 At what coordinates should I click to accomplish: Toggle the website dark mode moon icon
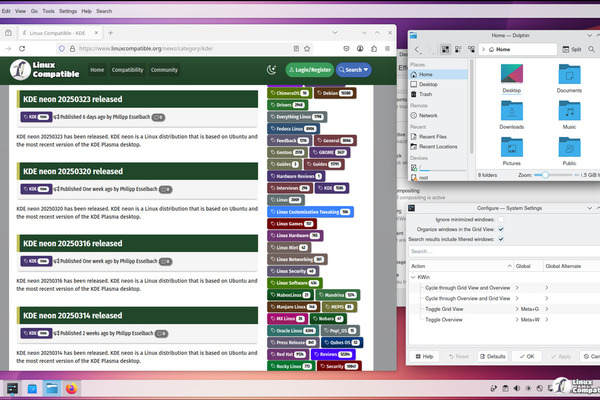(x=271, y=70)
